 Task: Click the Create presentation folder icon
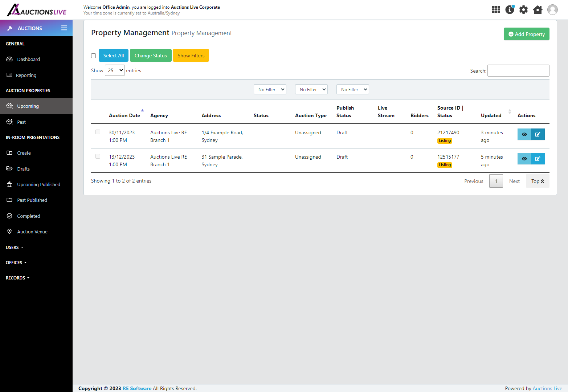pyautogui.click(x=9, y=153)
